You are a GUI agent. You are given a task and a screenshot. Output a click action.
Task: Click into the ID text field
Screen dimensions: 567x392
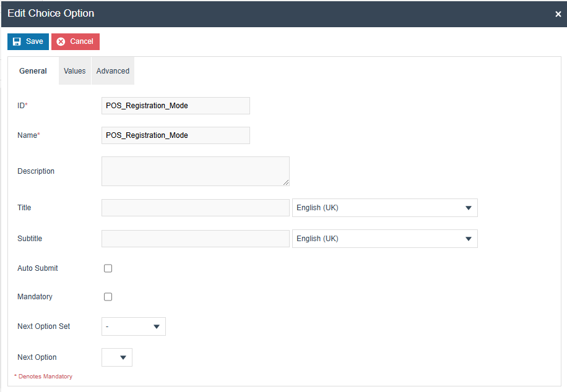tap(175, 106)
